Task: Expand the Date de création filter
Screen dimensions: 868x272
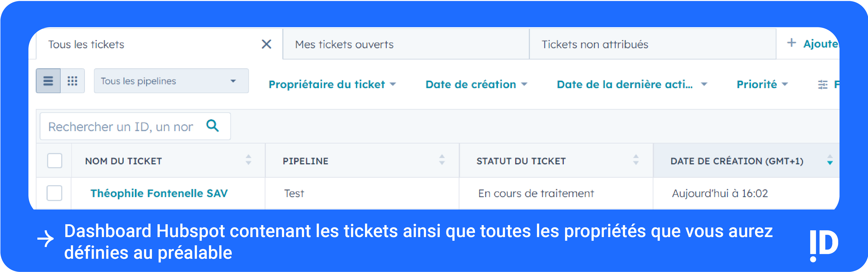Action: click(x=476, y=84)
